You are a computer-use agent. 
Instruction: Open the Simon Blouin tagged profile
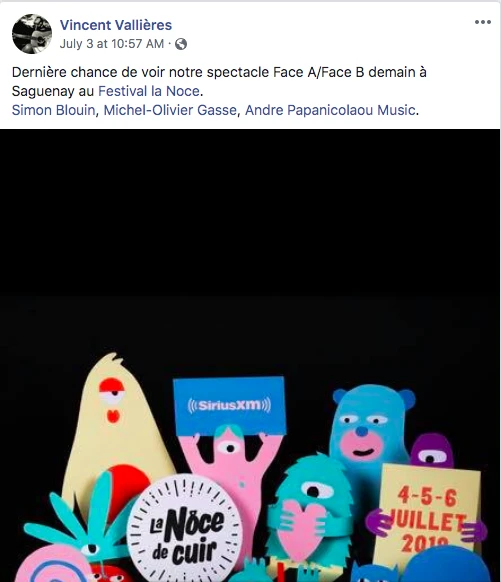pyautogui.click(x=53, y=110)
